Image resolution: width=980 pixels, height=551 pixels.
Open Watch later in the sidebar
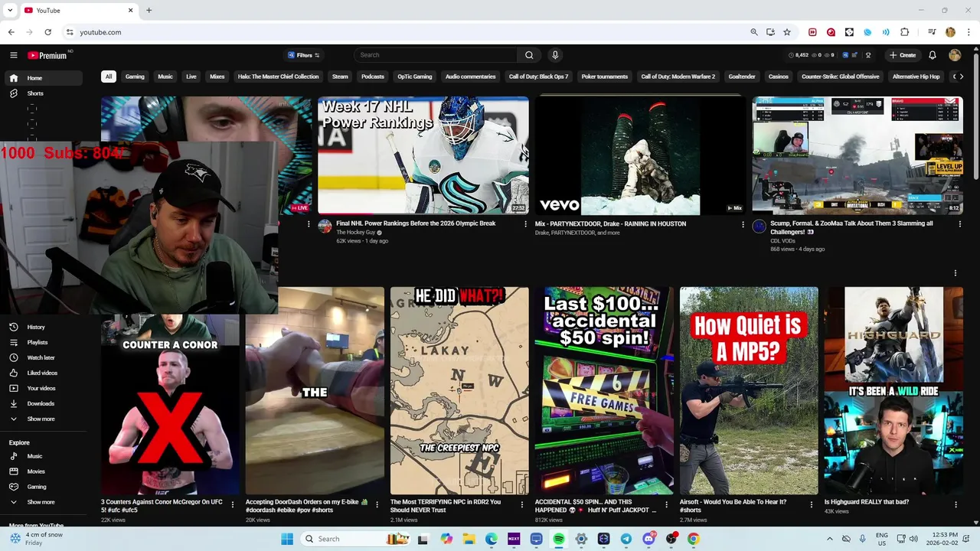point(44,357)
